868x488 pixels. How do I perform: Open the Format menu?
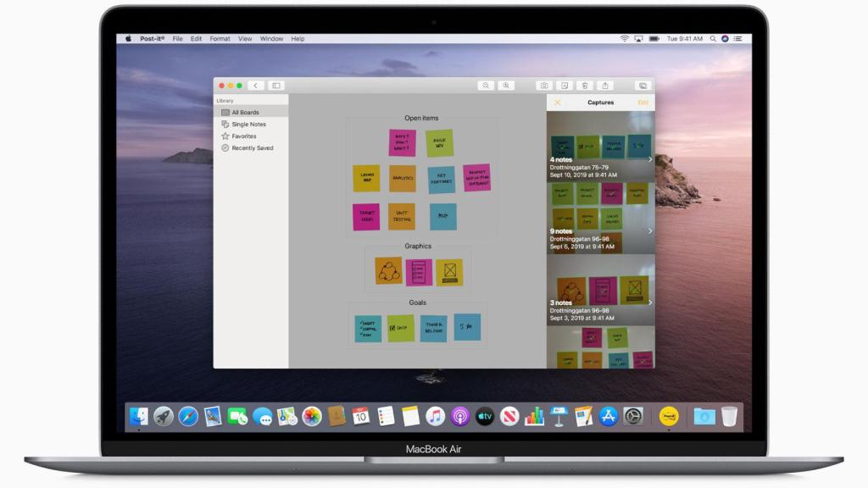coord(220,38)
